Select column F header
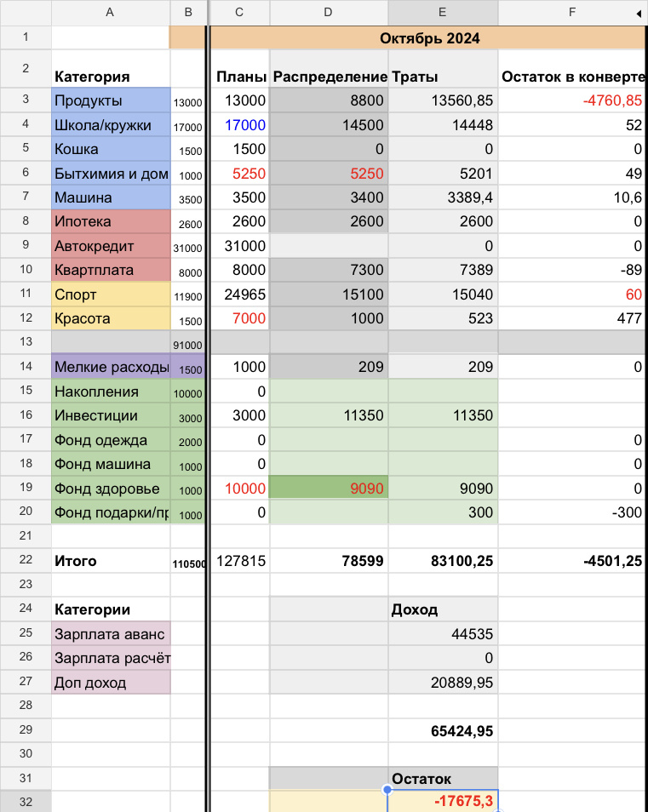The height and width of the screenshot is (812, 648). coord(572,13)
